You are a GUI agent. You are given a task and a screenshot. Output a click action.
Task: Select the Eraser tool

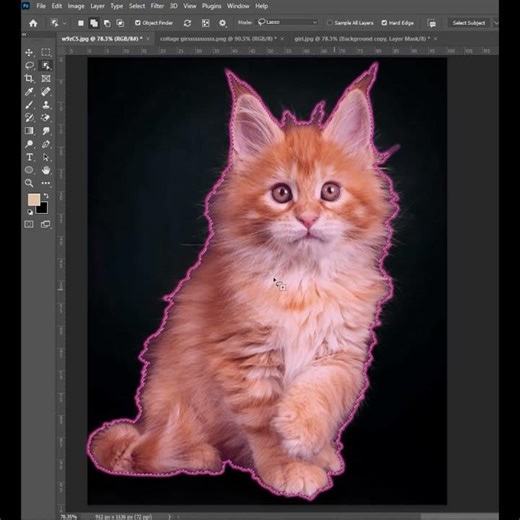pyautogui.click(x=46, y=118)
